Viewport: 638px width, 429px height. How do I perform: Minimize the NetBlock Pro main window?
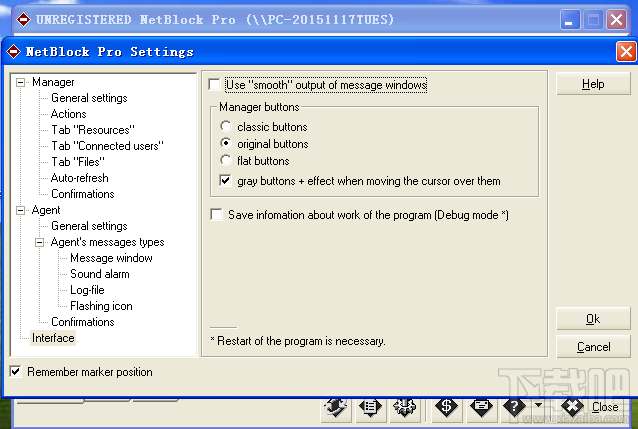click(x=570, y=20)
